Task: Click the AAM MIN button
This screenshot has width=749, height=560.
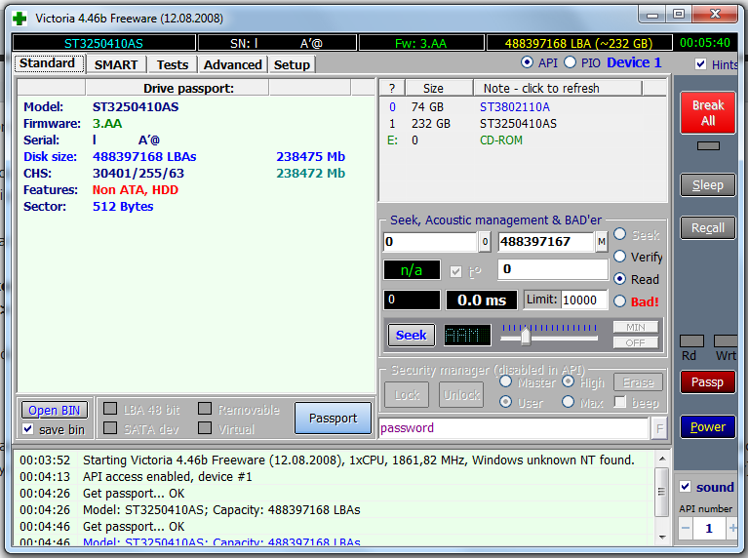Action: [635, 327]
